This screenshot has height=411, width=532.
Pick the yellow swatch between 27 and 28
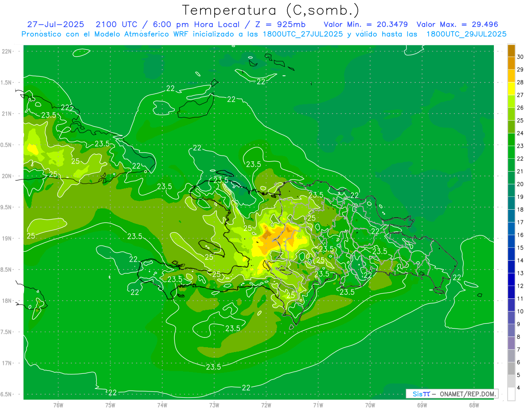(511, 89)
